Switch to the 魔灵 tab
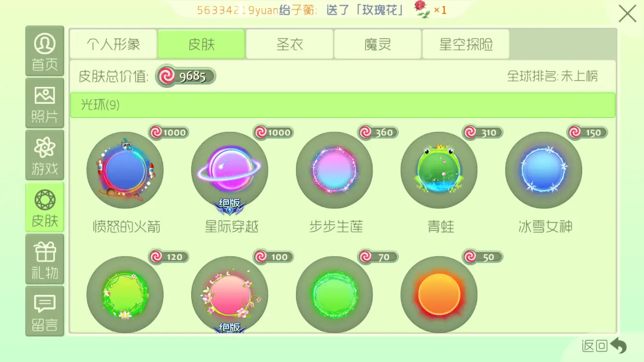 pyautogui.click(x=378, y=44)
